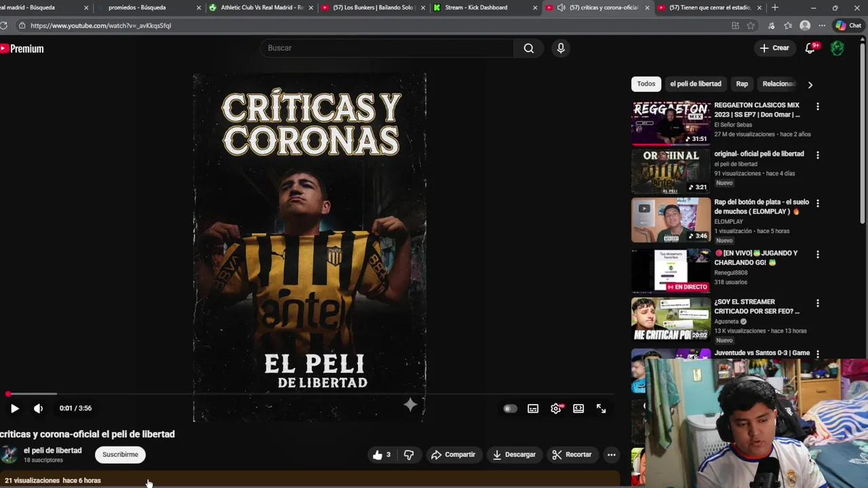This screenshot has width=868, height=488.
Task: Open the YouTube account avatar menu
Action: pos(837,48)
